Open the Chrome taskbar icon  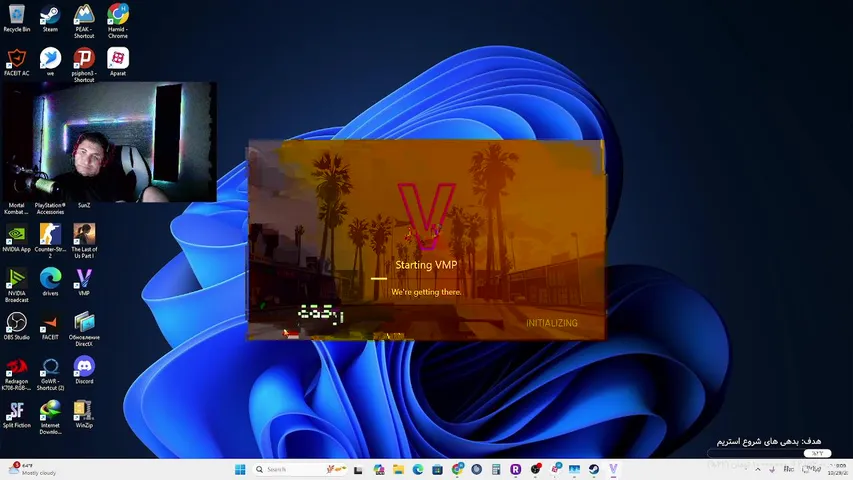click(458, 469)
